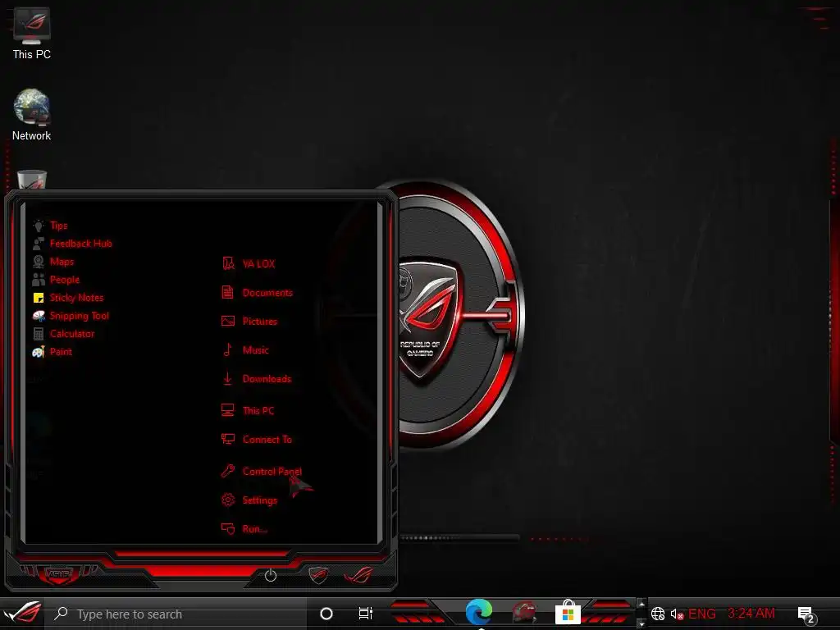
Task: Open Microsoft Store from the taskbar
Action: 568,612
